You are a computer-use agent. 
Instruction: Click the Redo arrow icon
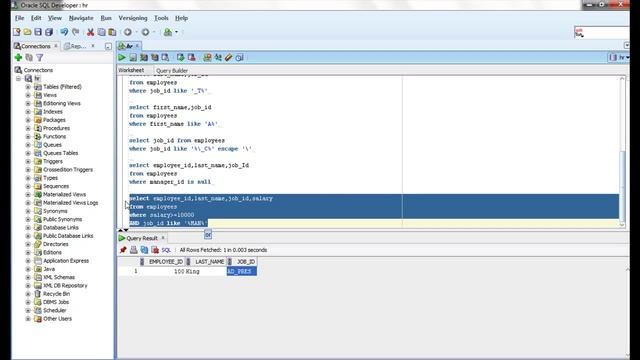(x=76, y=32)
